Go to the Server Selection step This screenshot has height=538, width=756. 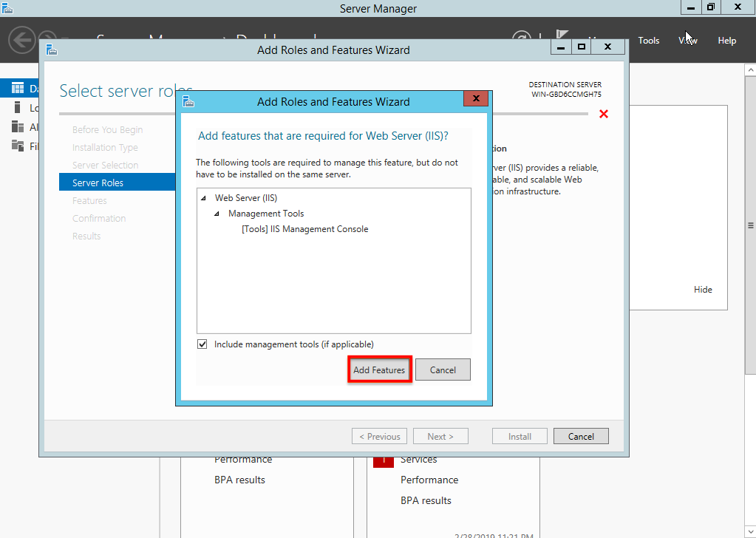point(105,166)
